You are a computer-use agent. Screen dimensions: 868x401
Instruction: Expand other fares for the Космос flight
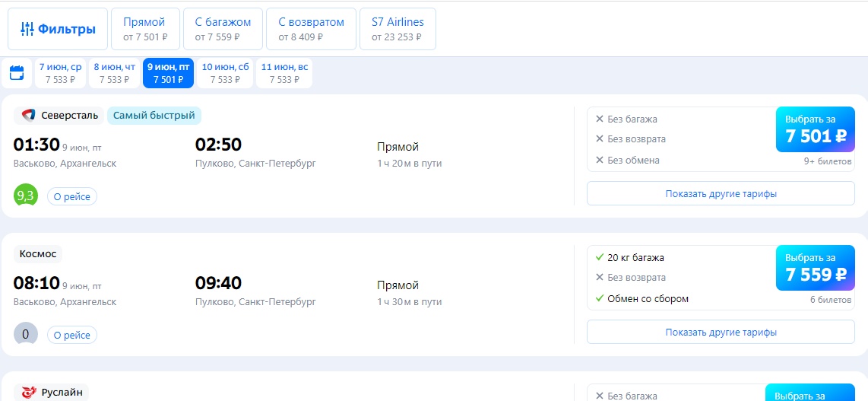[x=721, y=332]
